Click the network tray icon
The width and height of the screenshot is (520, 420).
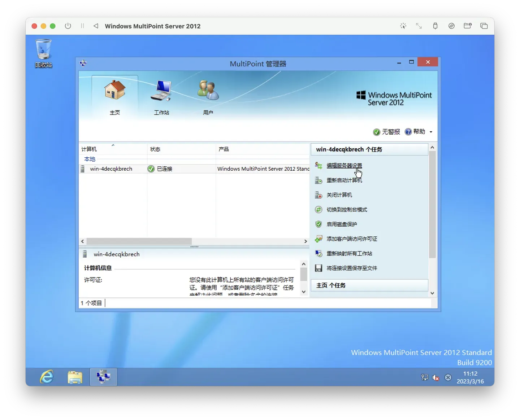pyautogui.click(x=425, y=377)
